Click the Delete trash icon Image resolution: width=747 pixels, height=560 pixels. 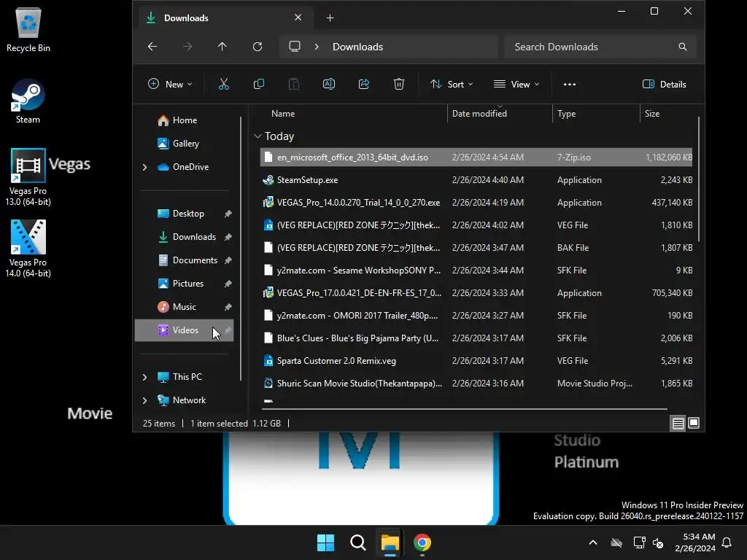[399, 85]
